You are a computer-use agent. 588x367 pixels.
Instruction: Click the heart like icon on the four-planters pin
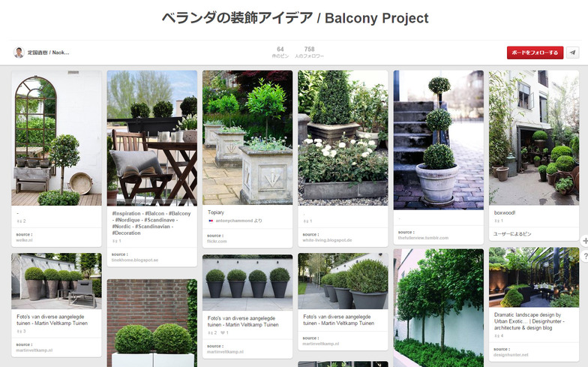(x=222, y=332)
